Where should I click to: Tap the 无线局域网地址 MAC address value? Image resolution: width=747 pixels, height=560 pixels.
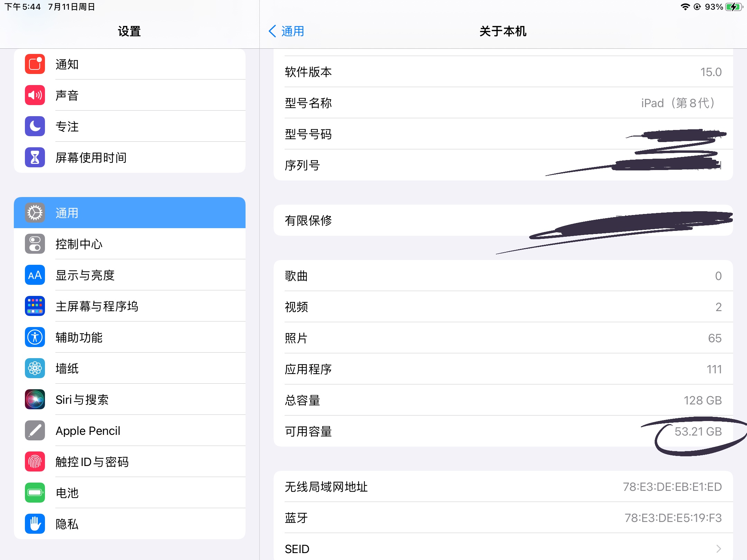click(672, 487)
